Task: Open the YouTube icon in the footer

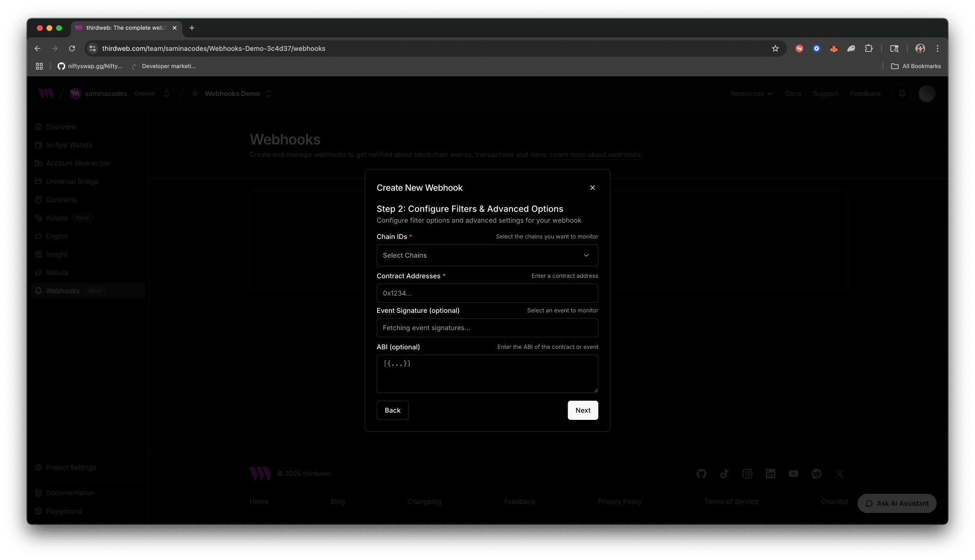Action: pos(793,474)
